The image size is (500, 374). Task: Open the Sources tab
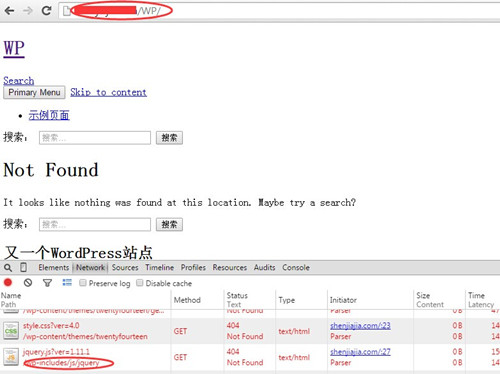pos(125,268)
